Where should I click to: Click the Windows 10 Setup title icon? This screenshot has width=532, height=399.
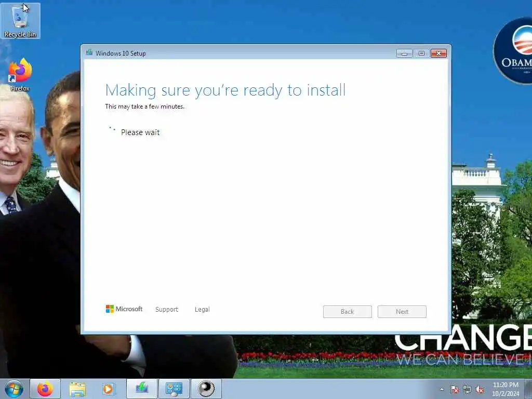[x=89, y=52]
